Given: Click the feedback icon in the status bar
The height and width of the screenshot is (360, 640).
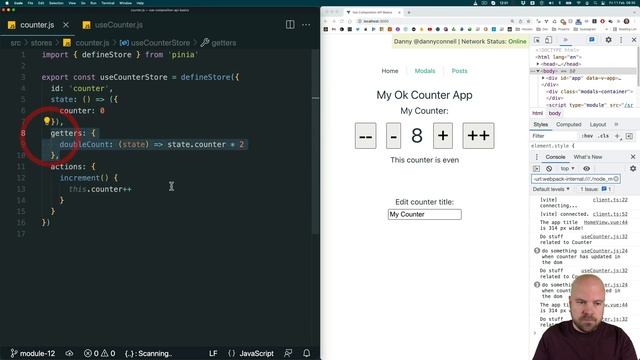Looking at the screenshot, I should (288, 353).
